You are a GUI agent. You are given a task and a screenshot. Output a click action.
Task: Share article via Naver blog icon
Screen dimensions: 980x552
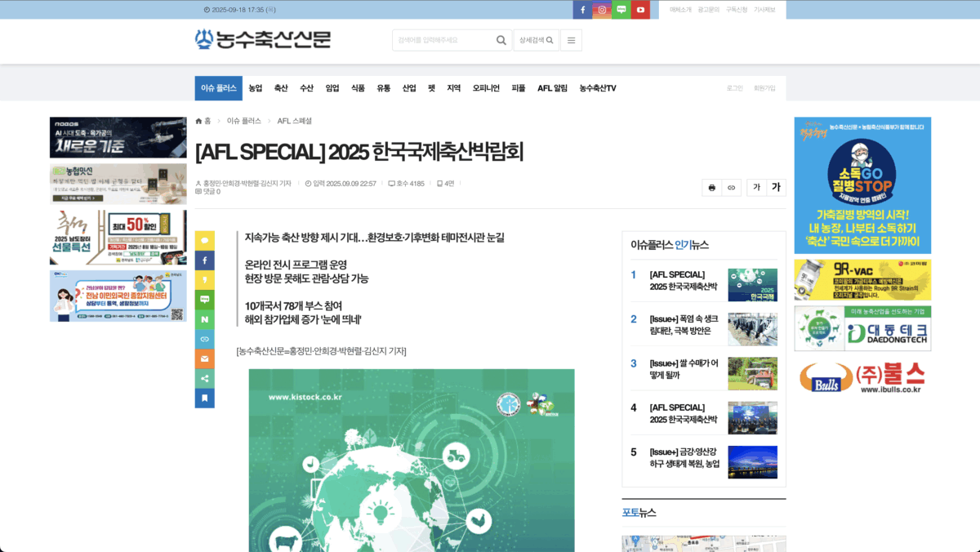click(x=204, y=319)
